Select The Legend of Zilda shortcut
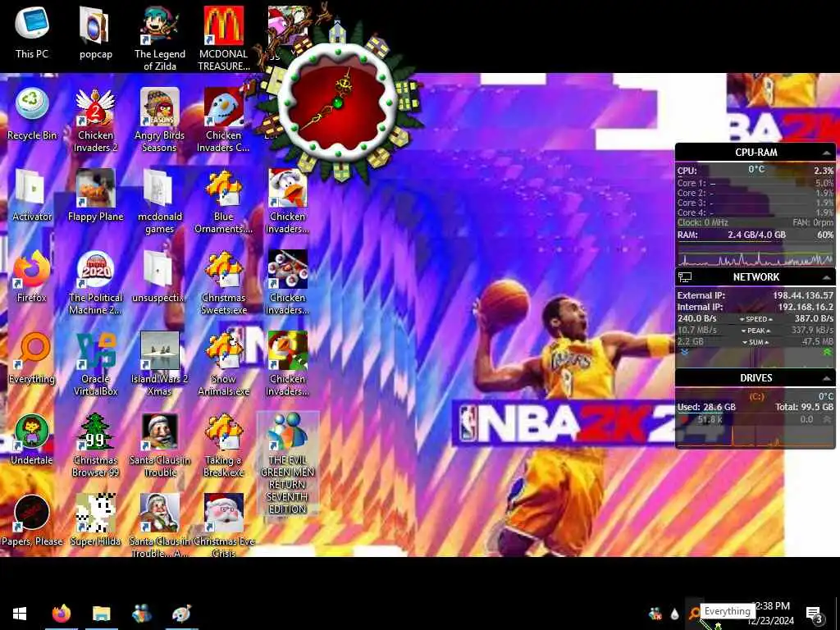This screenshot has height=630, width=840. (160, 38)
